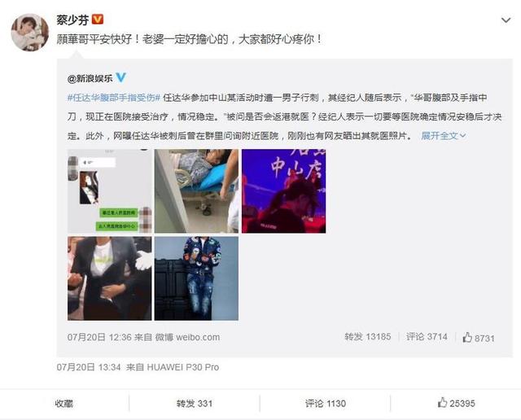Like original post with thumbs-up 8731
The image size is (521, 420).
pyautogui.click(x=479, y=338)
